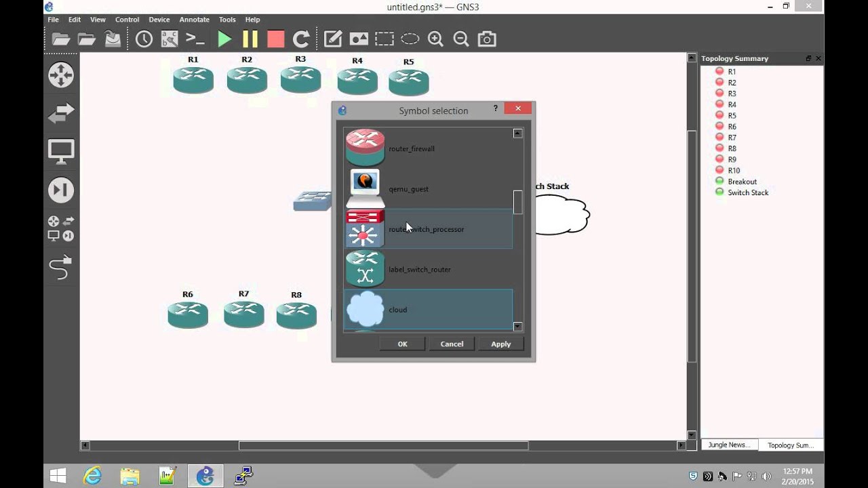This screenshot has height=488, width=868.
Task: Open snapshot manager clock icon
Action: [144, 39]
